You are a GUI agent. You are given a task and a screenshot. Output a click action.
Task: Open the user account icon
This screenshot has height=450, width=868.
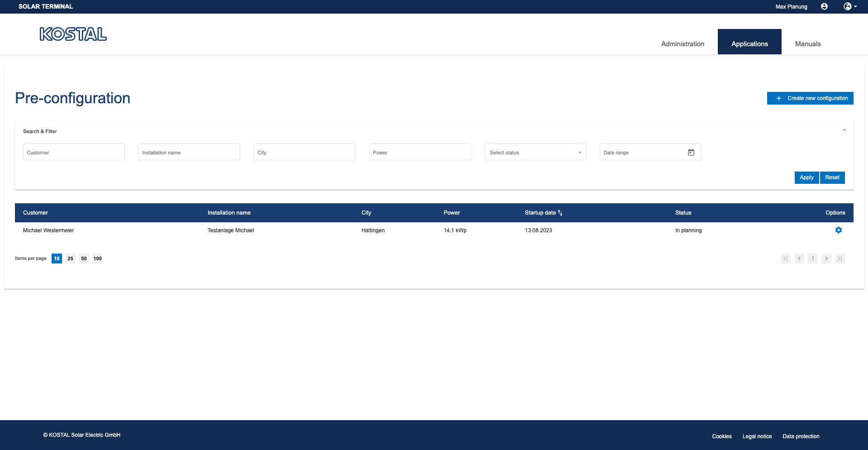[824, 6]
